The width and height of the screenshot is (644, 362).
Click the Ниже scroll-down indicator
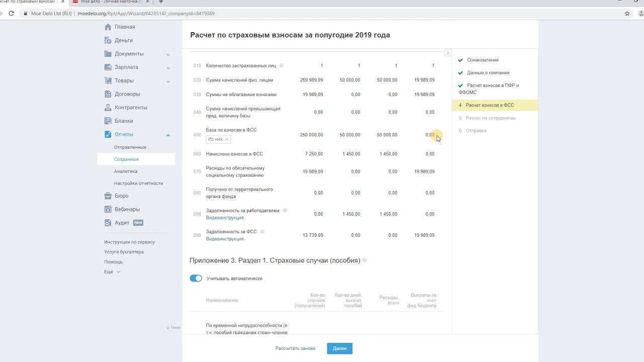coord(173,327)
